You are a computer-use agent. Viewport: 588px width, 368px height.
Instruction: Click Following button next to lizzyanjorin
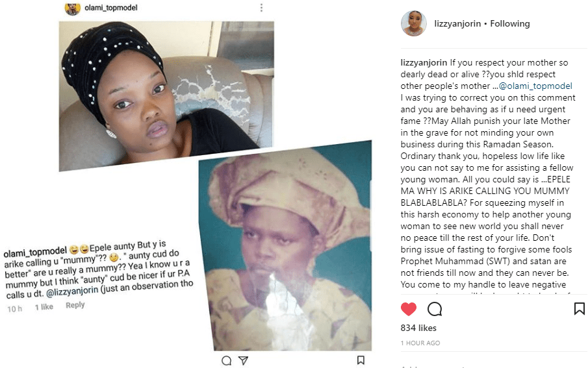point(510,23)
